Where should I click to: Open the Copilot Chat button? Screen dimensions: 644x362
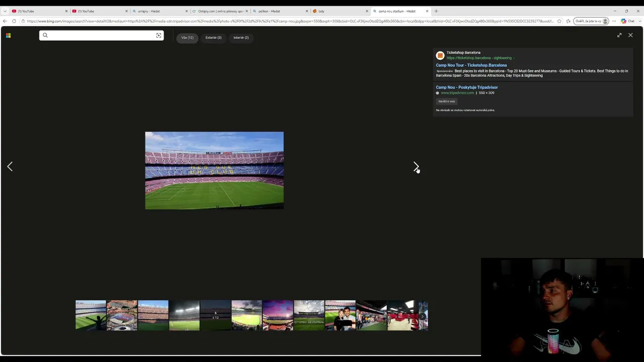point(628,21)
